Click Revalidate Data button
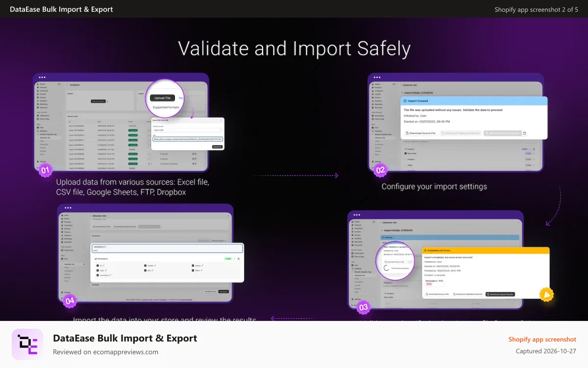The width and height of the screenshot is (588, 368). click(x=210, y=291)
